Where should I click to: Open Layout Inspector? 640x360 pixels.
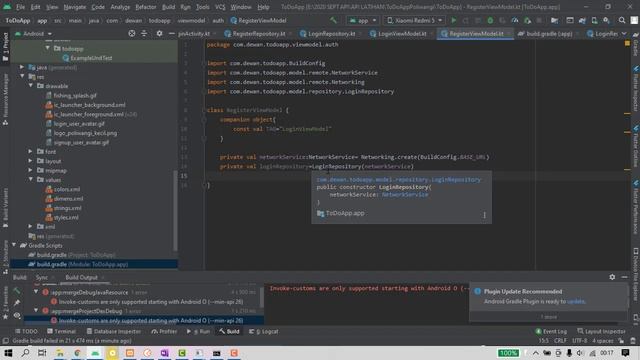point(601,331)
